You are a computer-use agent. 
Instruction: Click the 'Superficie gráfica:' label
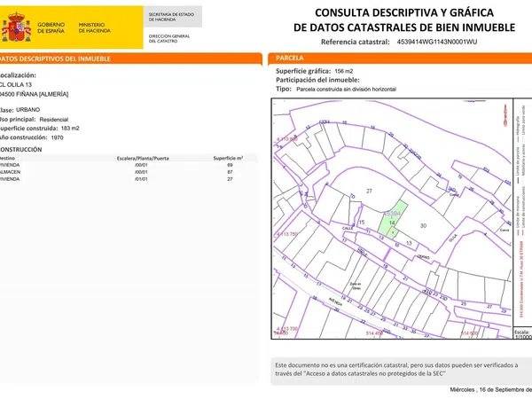[303, 71]
